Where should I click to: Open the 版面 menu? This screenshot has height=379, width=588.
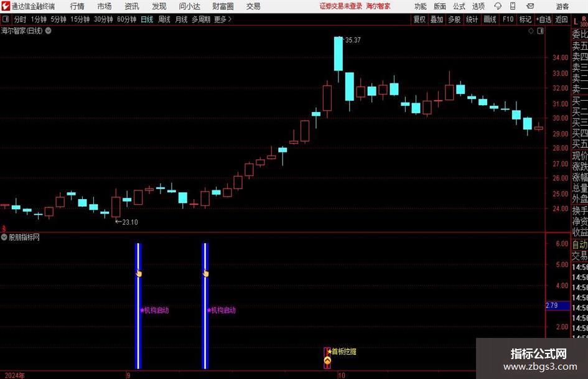point(439,6)
